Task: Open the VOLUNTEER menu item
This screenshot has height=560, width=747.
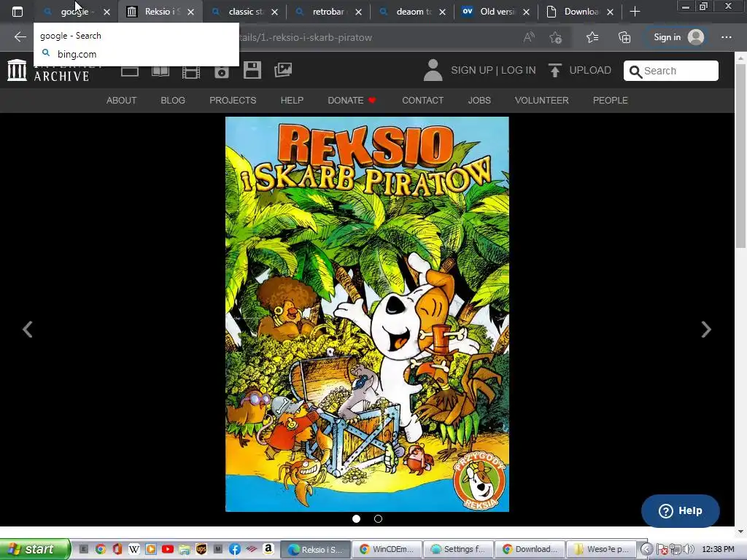Action: coord(542,101)
